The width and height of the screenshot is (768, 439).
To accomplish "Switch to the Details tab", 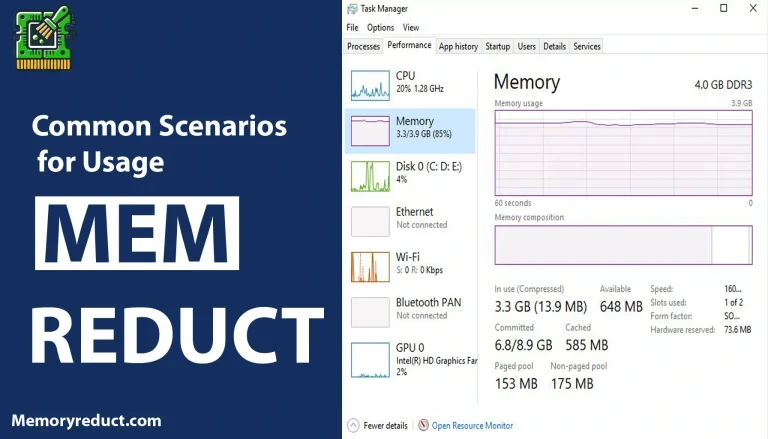I will (554, 47).
